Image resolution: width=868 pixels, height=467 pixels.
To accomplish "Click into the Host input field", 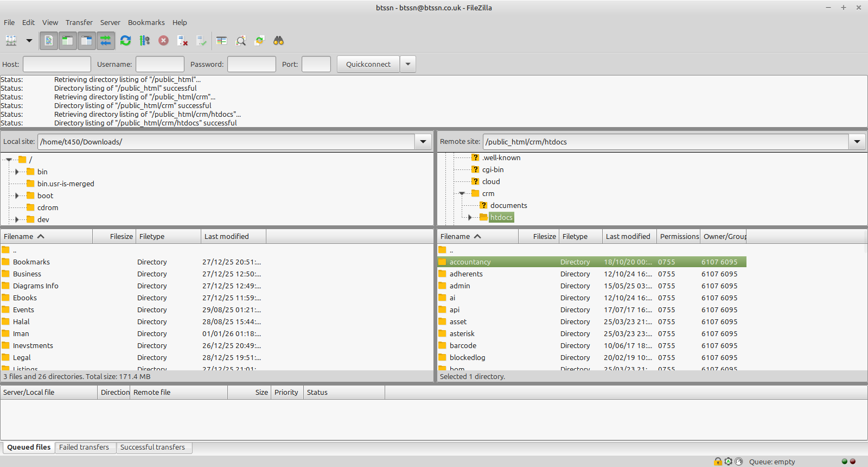I will click(57, 64).
